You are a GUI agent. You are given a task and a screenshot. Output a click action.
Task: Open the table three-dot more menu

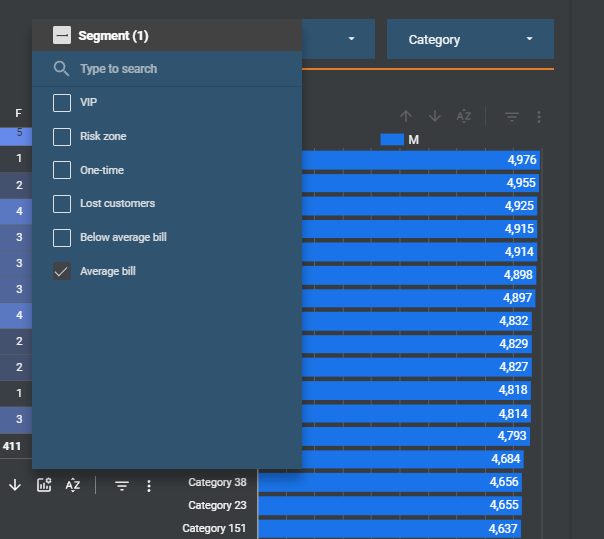click(149, 486)
